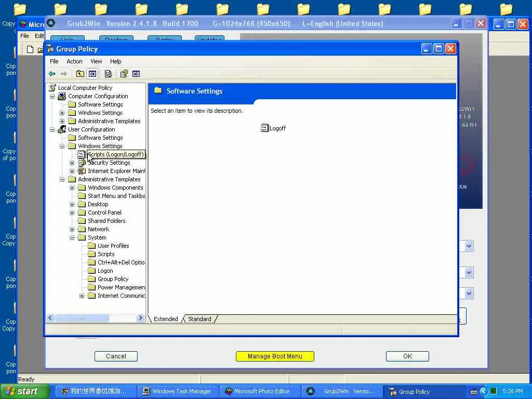Open the top dropdown arrow in Grub2Win window
532x399 pixels.
[469, 246]
